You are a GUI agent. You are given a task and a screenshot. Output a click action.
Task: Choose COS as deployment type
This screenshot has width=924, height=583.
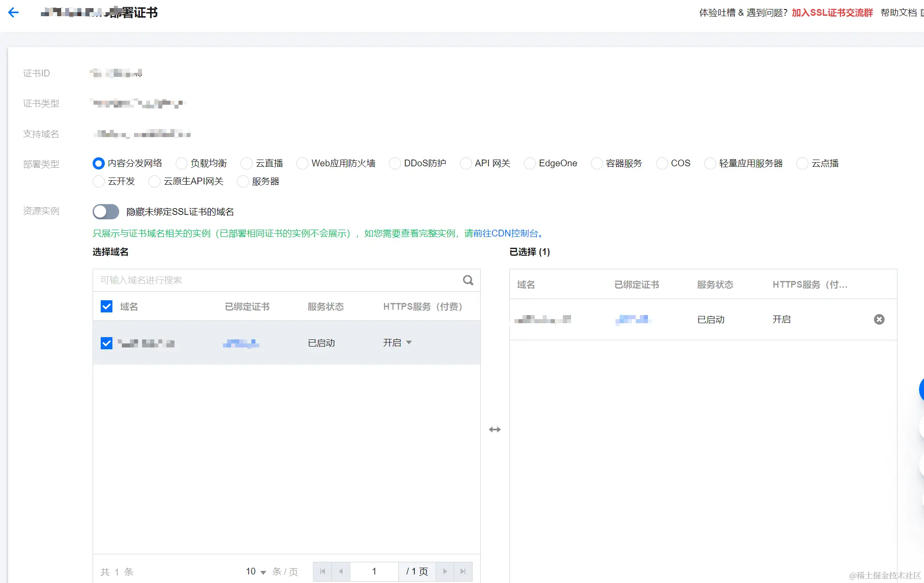(662, 164)
